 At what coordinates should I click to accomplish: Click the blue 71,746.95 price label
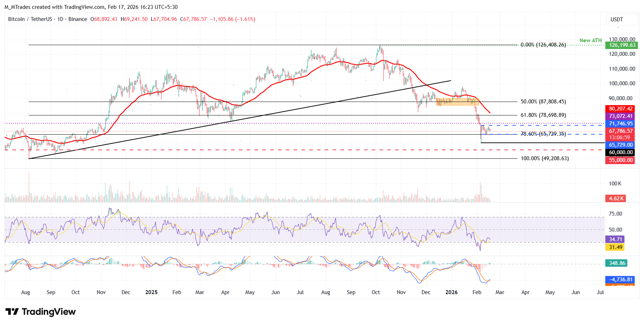click(621, 124)
